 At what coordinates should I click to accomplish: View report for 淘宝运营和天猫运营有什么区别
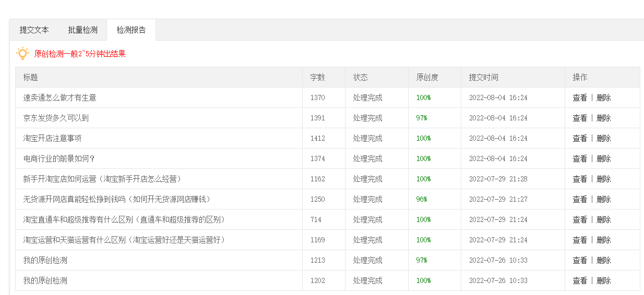(580, 240)
